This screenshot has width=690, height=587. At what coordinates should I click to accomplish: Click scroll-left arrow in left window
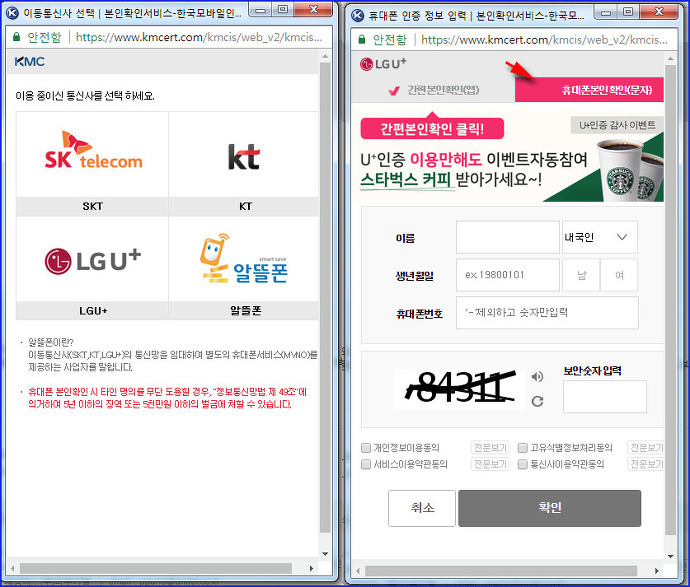pos(12,569)
